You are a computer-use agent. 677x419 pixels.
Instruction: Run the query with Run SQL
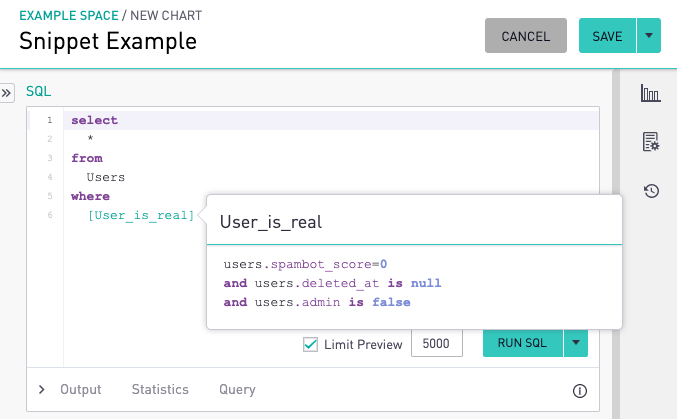pos(522,343)
